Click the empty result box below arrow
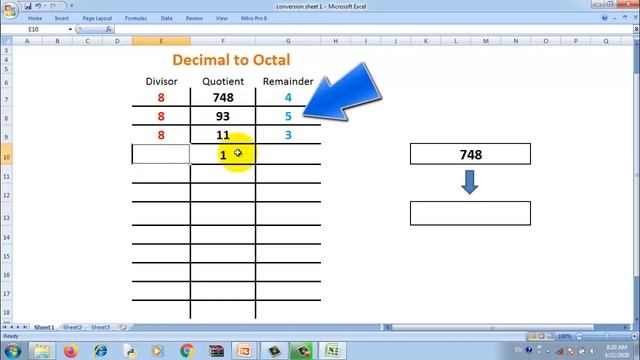 [x=470, y=213]
